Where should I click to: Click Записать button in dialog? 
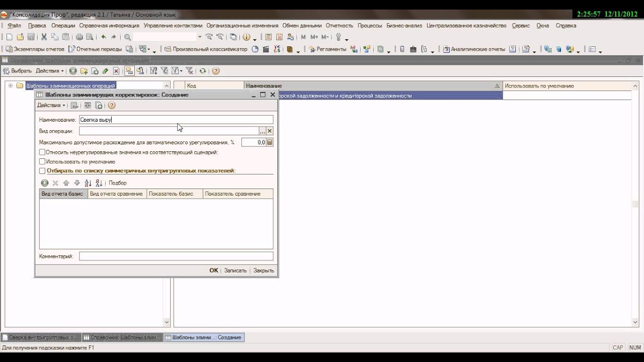[x=235, y=270]
